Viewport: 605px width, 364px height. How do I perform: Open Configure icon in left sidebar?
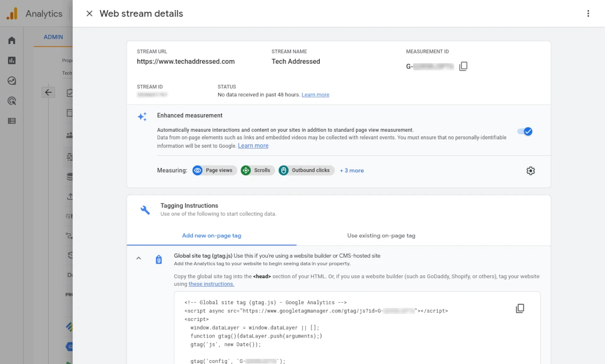(x=12, y=121)
